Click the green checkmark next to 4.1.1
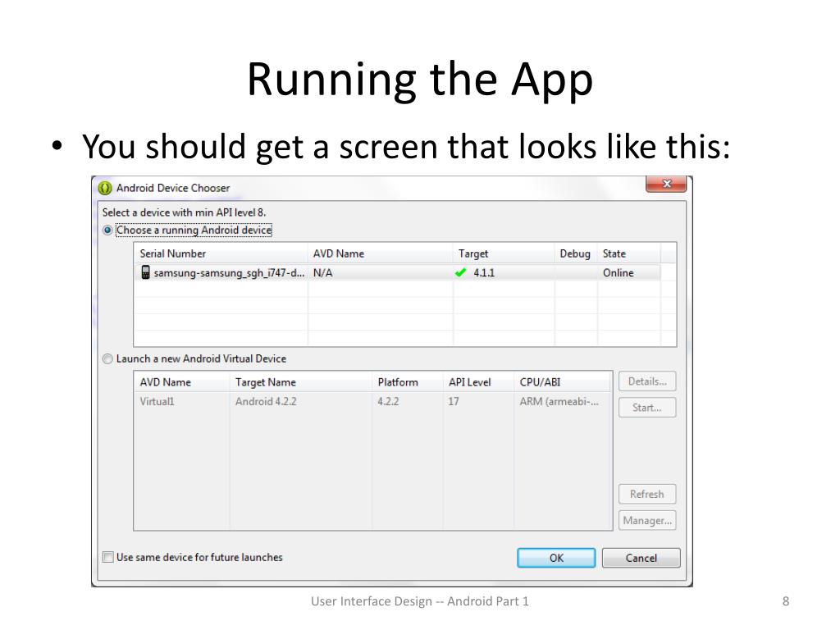 tap(460, 272)
